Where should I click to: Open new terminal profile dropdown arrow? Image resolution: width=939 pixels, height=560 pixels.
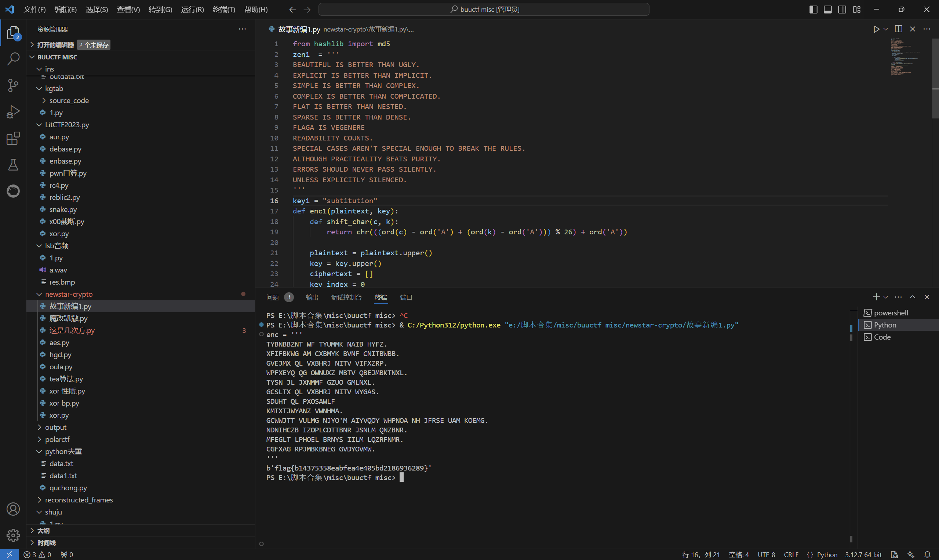(x=886, y=297)
